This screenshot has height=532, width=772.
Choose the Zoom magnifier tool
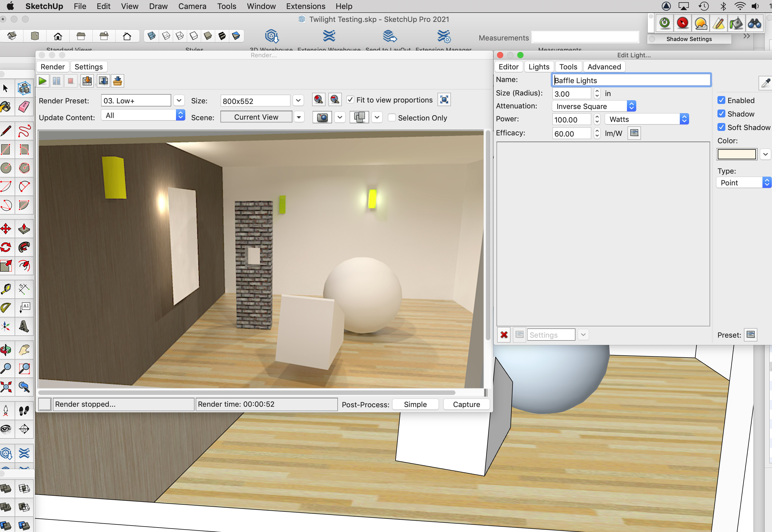(x=6, y=368)
